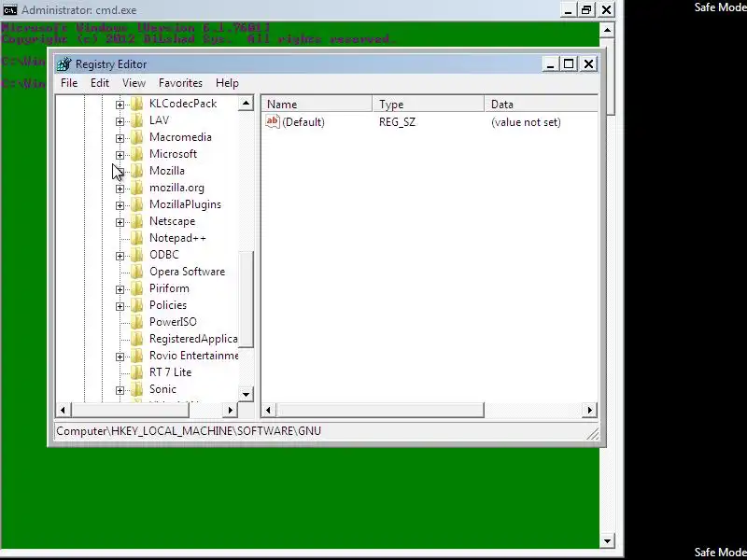Image resolution: width=747 pixels, height=560 pixels.
Task: Click the REG_SZ type cell
Action: [x=397, y=122]
